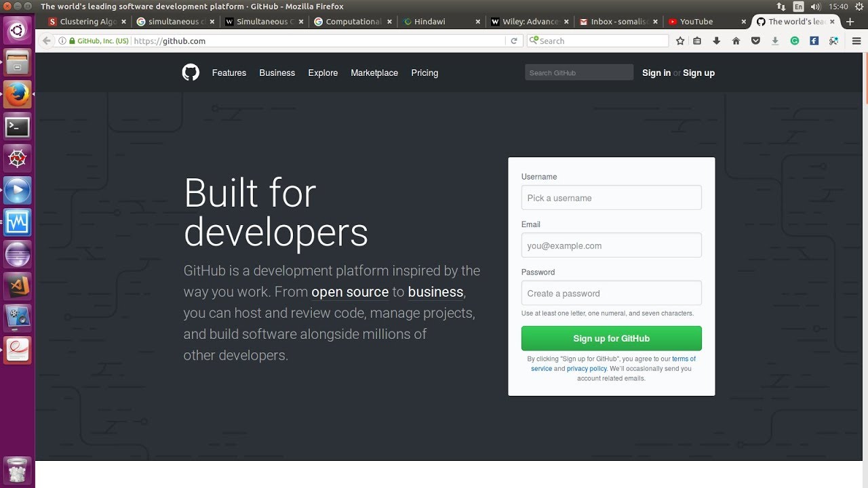Open Terminal from the Ubuntu launcher

18,127
